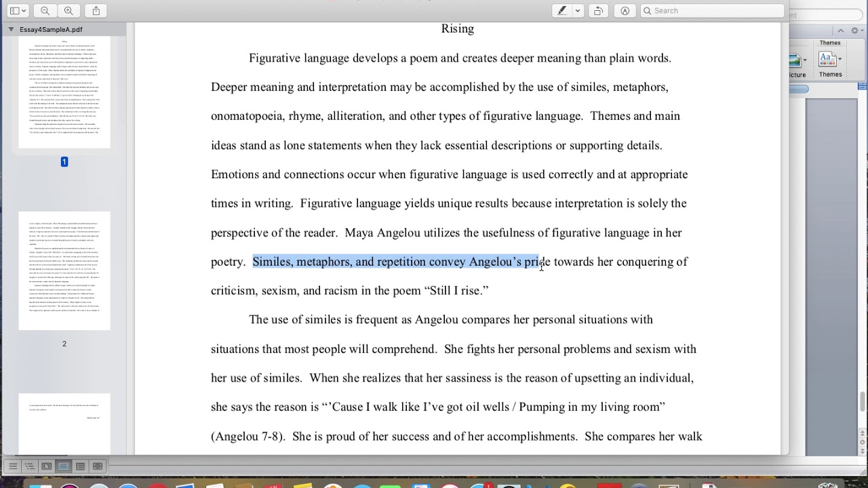The width and height of the screenshot is (868, 488).
Task: Click the title word "Rising"
Action: pos(458,28)
